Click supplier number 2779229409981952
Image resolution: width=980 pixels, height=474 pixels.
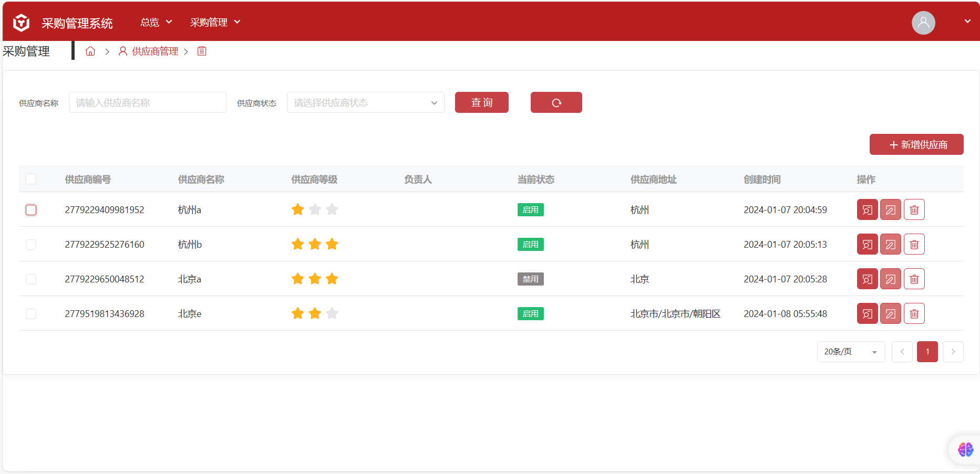[x=105, y=210]
